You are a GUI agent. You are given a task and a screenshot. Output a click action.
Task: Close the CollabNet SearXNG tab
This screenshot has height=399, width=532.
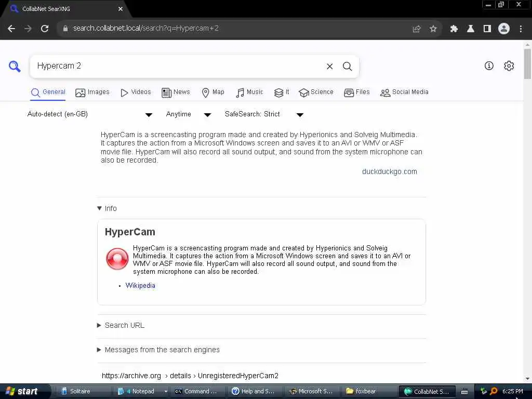pyautogui.click(x=121, y=9)
